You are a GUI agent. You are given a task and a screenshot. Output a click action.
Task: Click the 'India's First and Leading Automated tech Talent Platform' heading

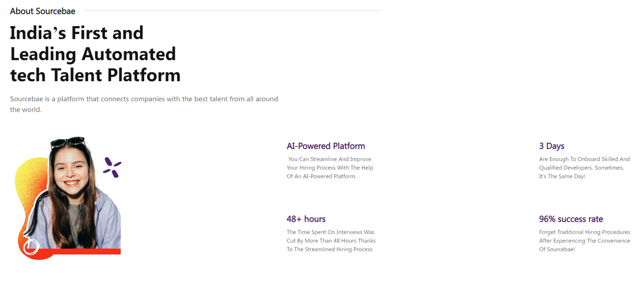click(x=96, y=54)
